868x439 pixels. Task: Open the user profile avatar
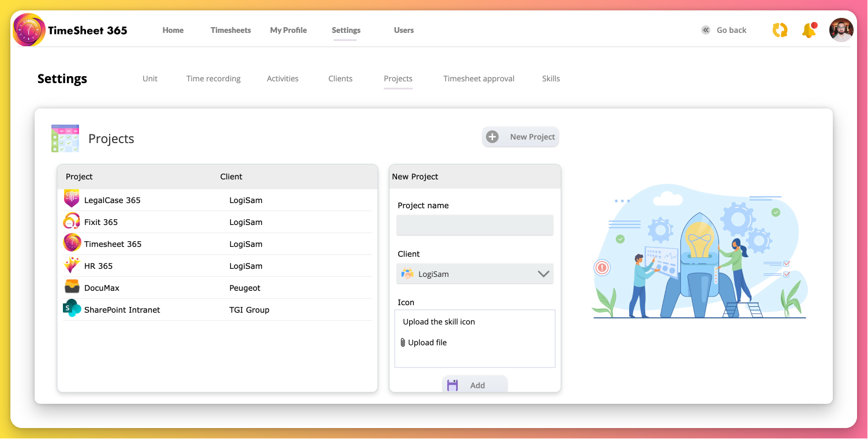[841, 30]
